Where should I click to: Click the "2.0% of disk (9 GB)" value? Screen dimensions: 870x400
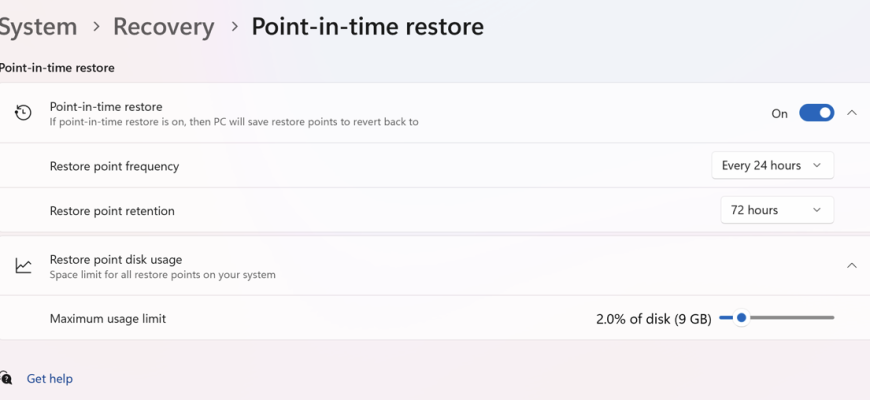coord(653,319)
